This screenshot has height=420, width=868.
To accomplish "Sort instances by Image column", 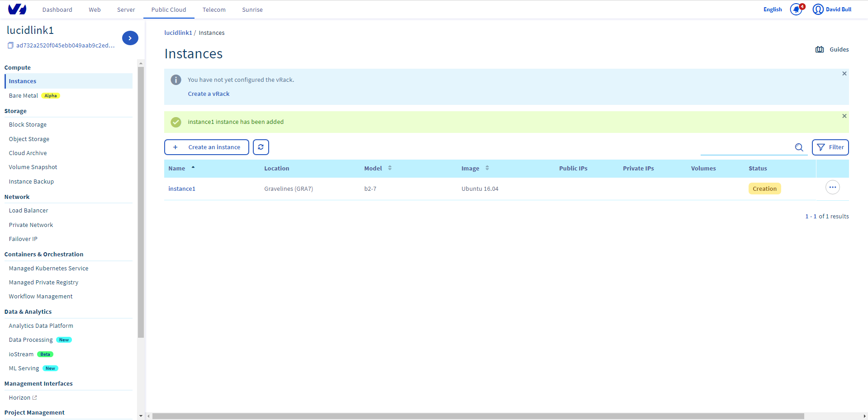I will (x=475, y=168).
